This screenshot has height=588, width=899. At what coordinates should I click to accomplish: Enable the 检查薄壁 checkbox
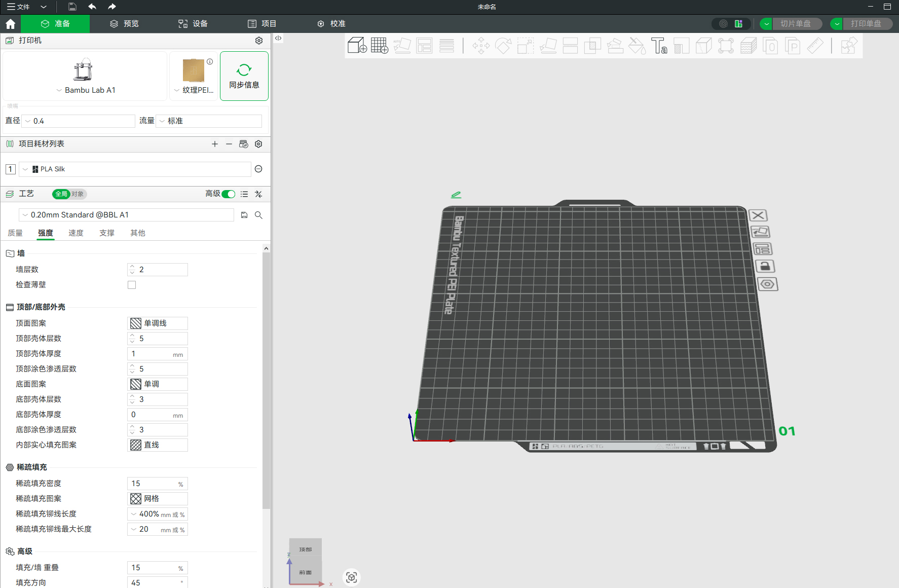click(132, 285)
